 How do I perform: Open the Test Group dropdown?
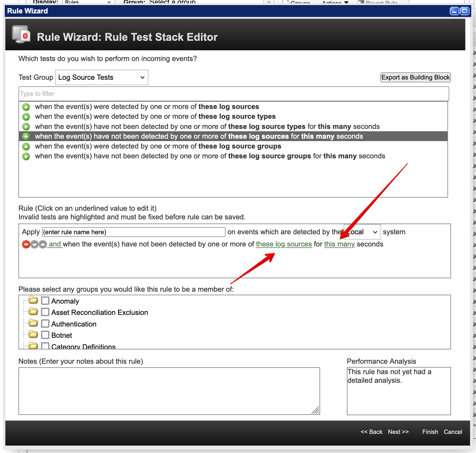[x=101, y=77]
